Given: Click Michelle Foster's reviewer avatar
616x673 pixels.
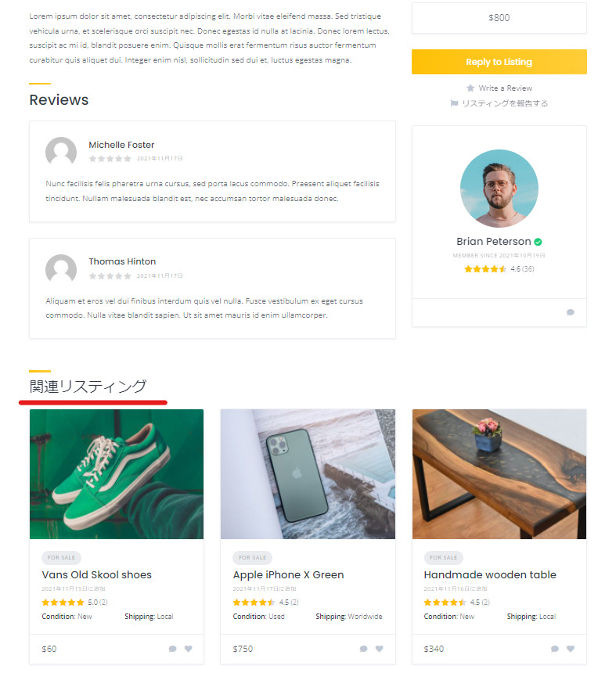Looking at the screenshot, I should click(61, 153).
